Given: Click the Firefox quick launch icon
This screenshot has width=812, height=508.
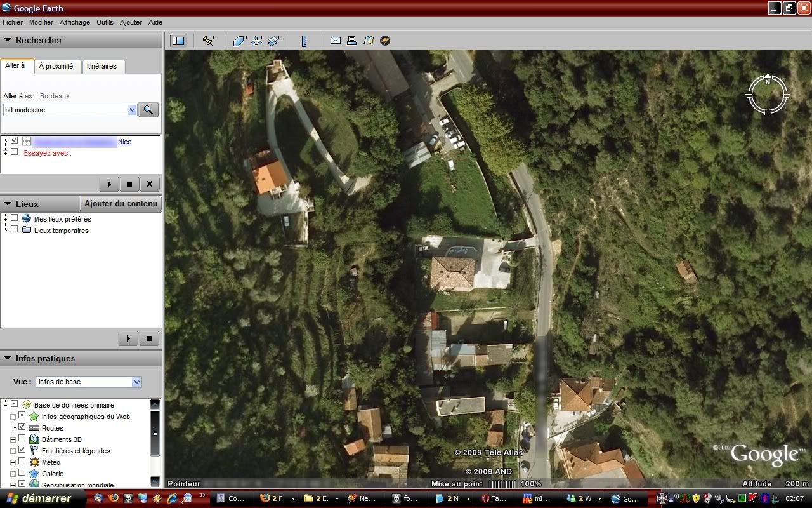Looking at the screenshot, I should coord(114,498).
